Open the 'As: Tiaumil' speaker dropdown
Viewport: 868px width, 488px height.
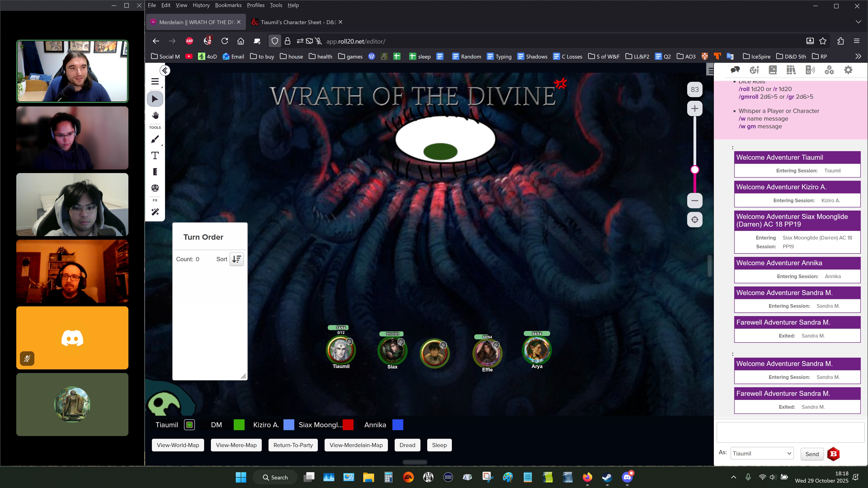[762, 454]
